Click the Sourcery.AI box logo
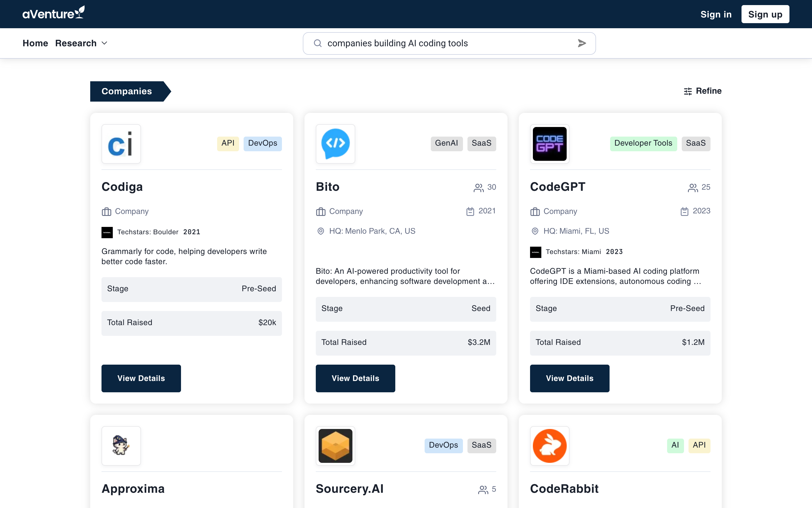Screen dimensions: 812x508 (335, 446)
